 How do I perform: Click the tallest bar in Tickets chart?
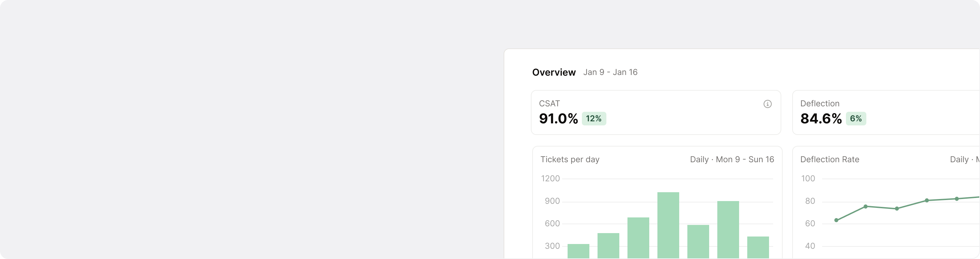[x=668, y=225]
